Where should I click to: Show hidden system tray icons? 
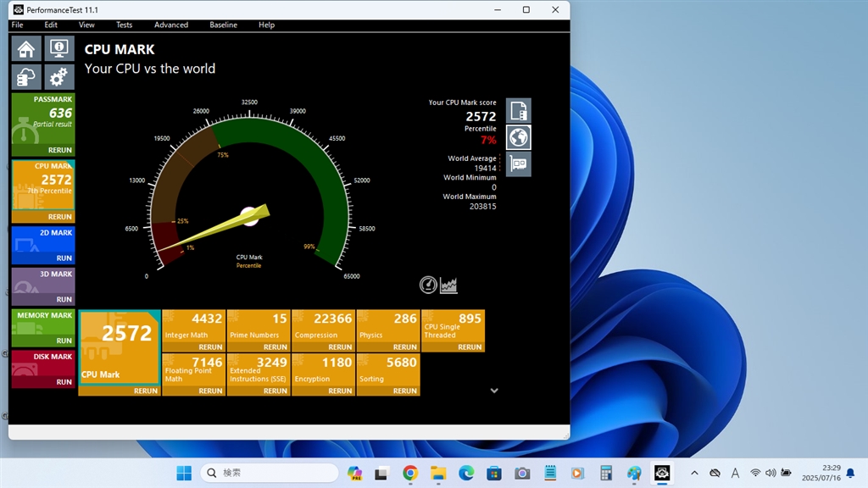(x=694, y=473)
